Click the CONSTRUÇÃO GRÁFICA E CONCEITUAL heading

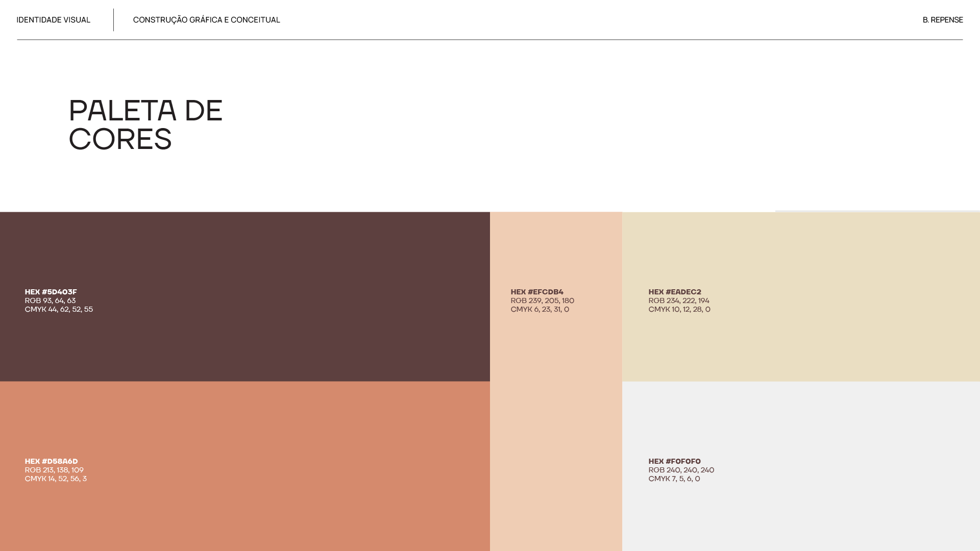[x=206, y=20]
